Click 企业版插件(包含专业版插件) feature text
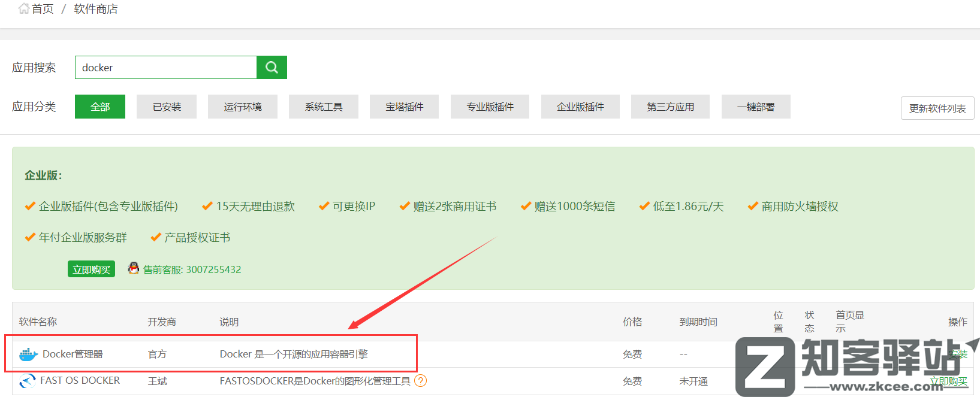Image resolution: width=980 pixels, height=397 pixels. pyautogui.click(x=108, y=207)
